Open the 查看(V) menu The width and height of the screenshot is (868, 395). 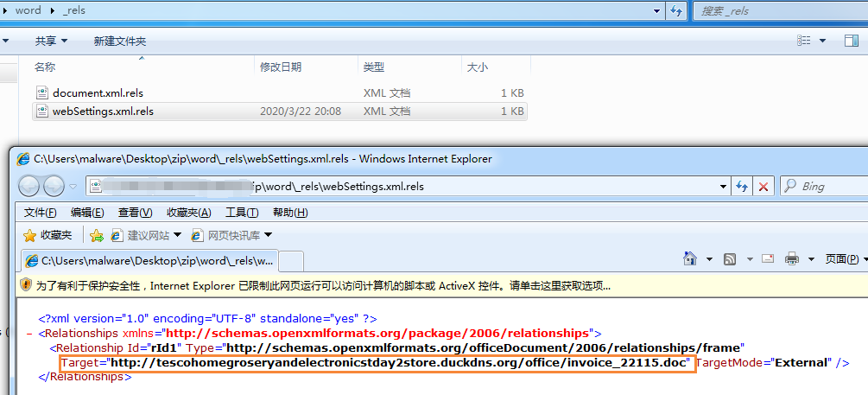pos(135,213)
